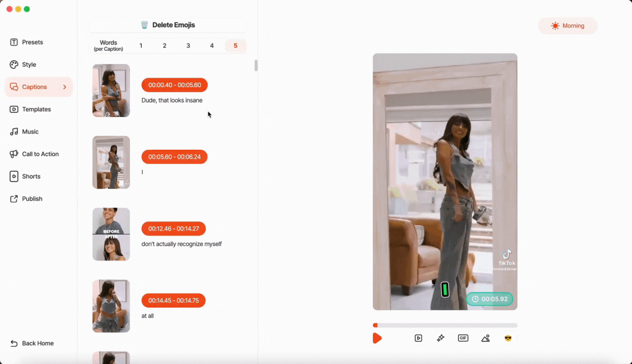Play the video preview
The height and width of the screenshot is (364, 632).
point(377,338)
